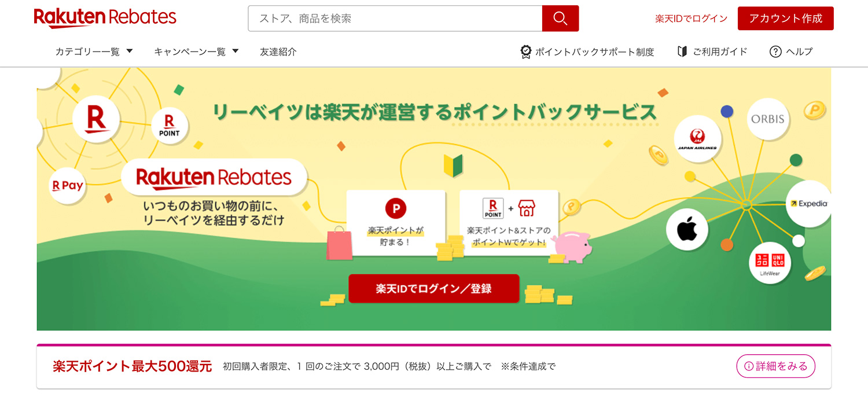This screenshot has width=868, height=397.
Task: Click the Apple logo circle
Action: click(x=687, y=230)
